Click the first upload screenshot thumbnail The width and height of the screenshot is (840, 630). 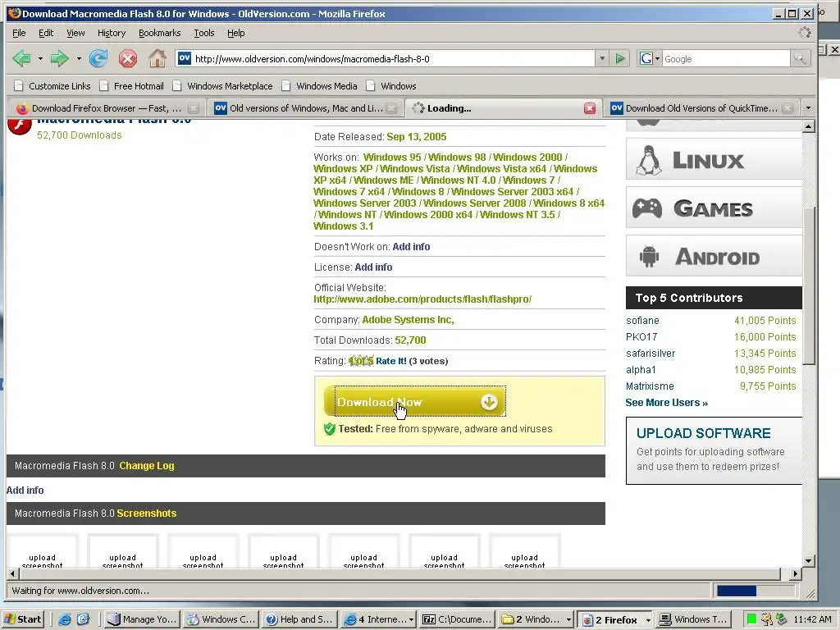point(43,550)
